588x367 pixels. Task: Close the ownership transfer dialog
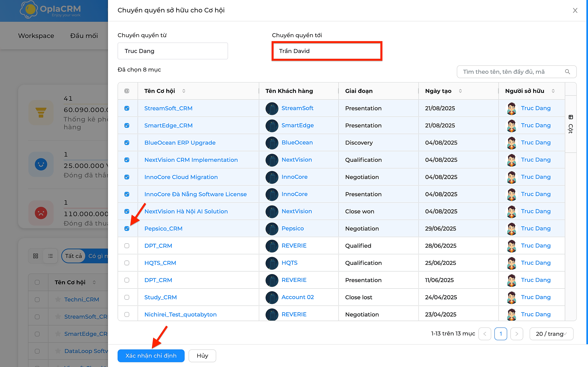pos(575,10)
